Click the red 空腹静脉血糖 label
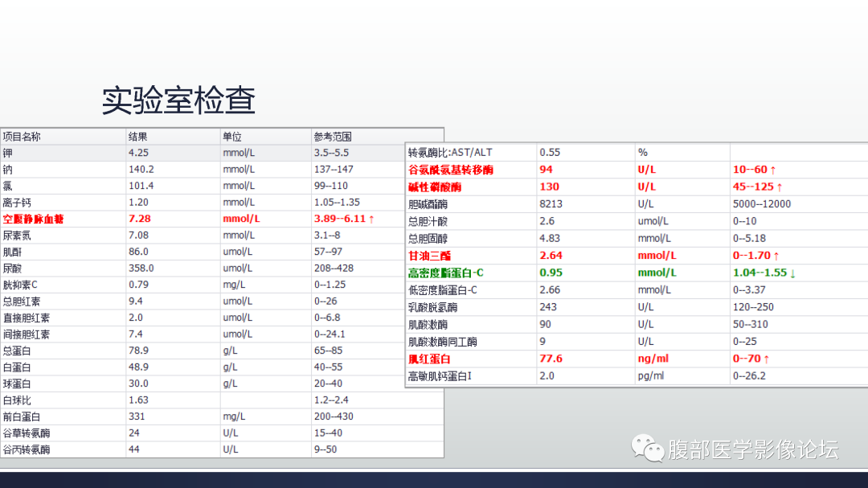 point(33,219)
